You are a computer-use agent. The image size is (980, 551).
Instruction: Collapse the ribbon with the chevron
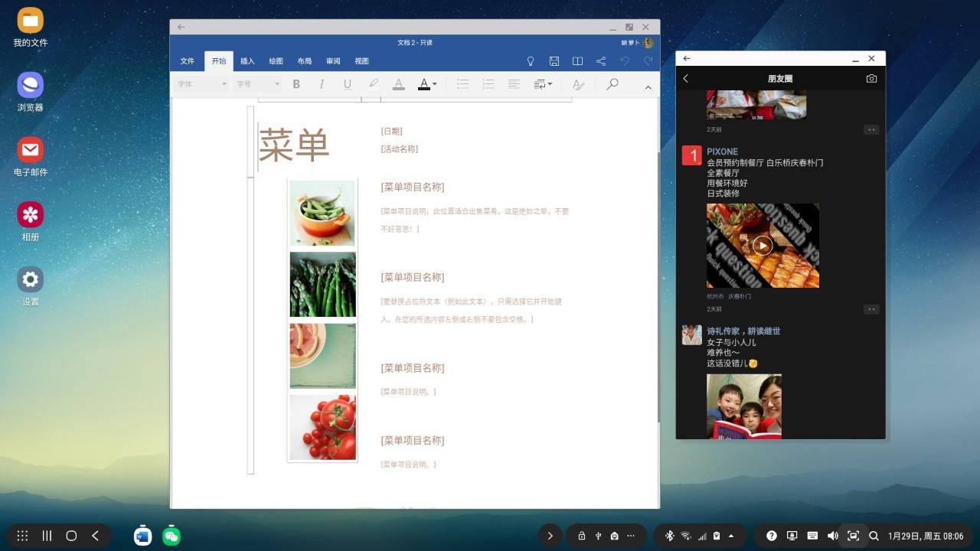click(648, 87)
